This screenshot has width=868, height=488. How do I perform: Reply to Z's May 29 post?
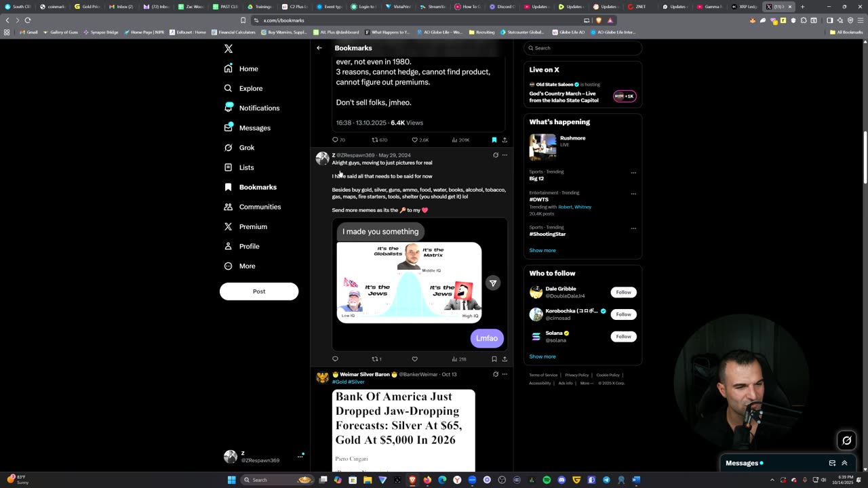click(335, 359)
